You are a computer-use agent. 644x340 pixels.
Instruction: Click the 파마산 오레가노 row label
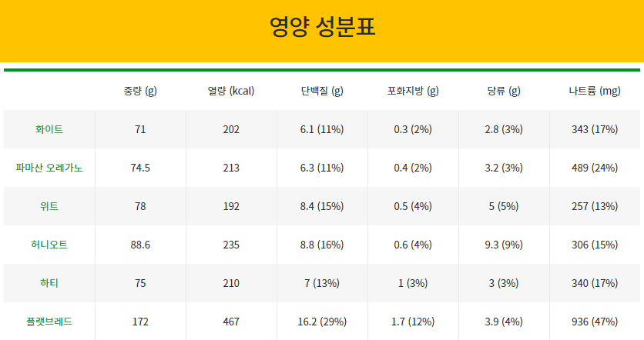(x=49, y=168)
